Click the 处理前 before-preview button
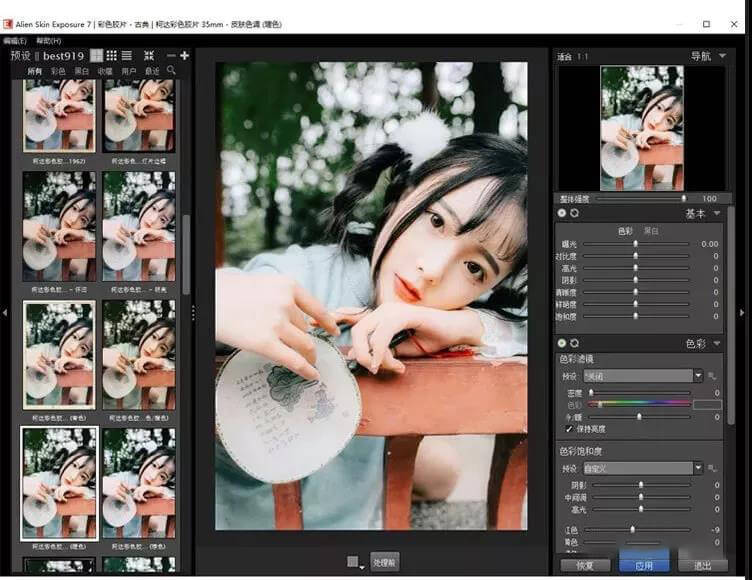752x580 pixels. [x=385, y=562]
